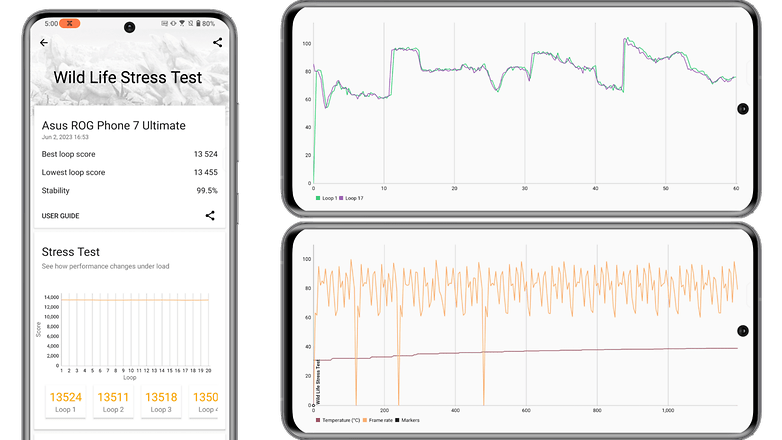This screenshot has width=782, height=440.
Task: Tap the share icon at top right
Action: tap(217, 42)
